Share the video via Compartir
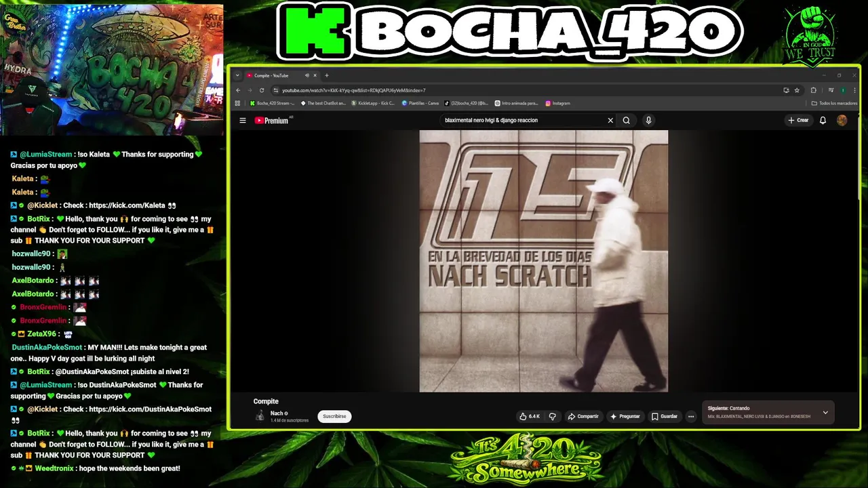Screen dimensions: 868x488 (x=583, y=416)
